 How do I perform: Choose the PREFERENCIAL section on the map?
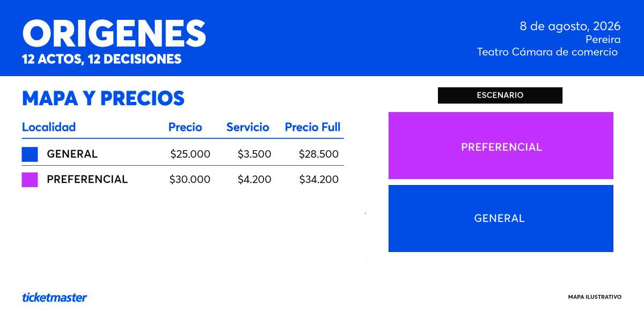[501, 145]
